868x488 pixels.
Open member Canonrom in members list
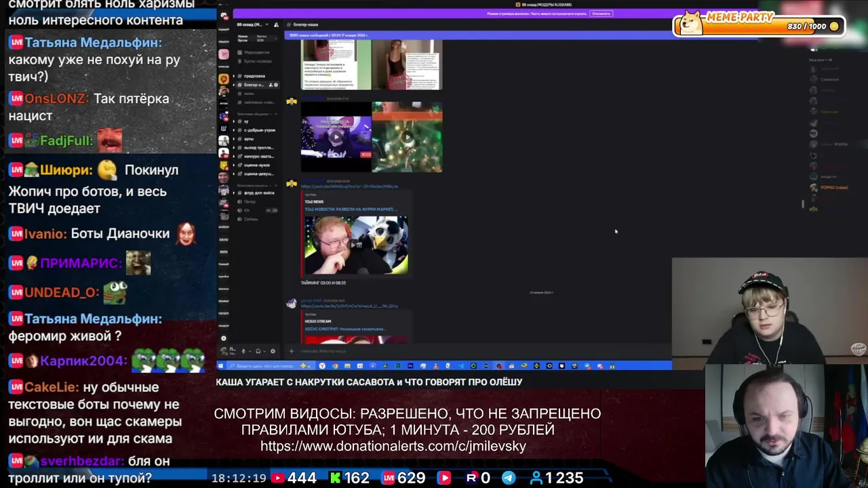[x=829, y=79]
